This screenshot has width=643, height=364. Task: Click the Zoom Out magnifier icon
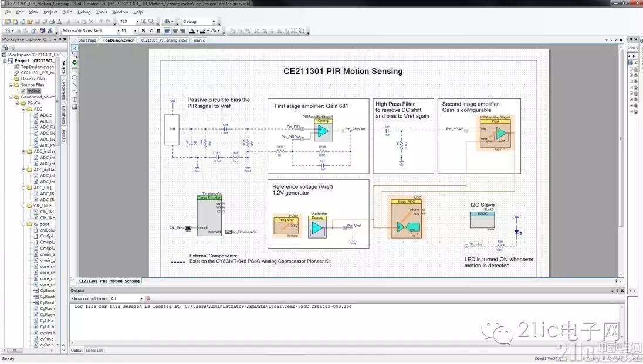pos(151,21)
